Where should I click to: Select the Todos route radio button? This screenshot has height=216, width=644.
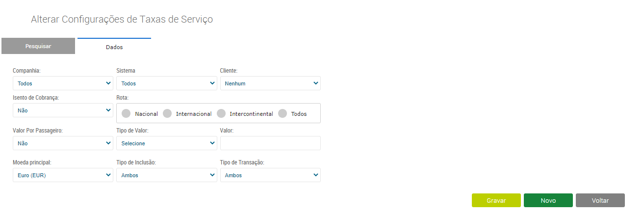click(283, 113)
